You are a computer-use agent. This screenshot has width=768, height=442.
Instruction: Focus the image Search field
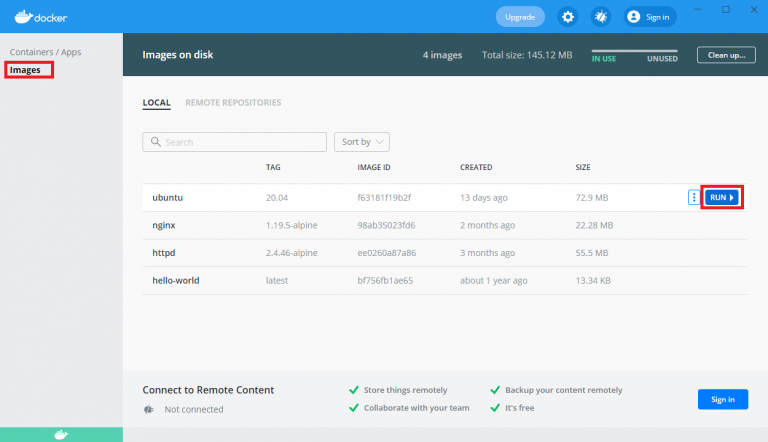(240, 142)
